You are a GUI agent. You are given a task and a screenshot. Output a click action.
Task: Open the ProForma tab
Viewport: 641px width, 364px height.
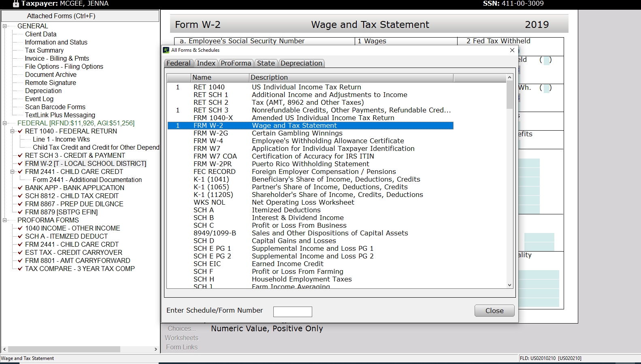(236, 63)
